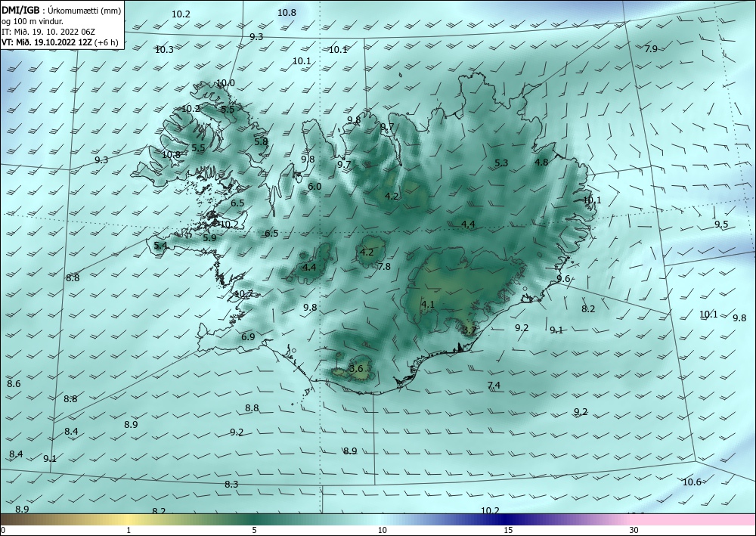Select the 9.6 value label
This screenshot has height=536, width=756.
pyautogui.click(x=563, y=279)
